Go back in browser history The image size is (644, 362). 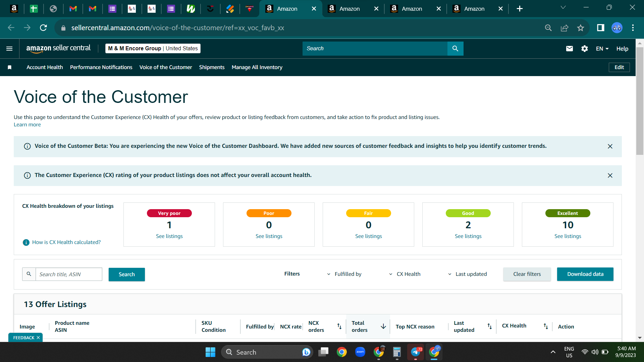pyautogui.click(x=11, y=28)
